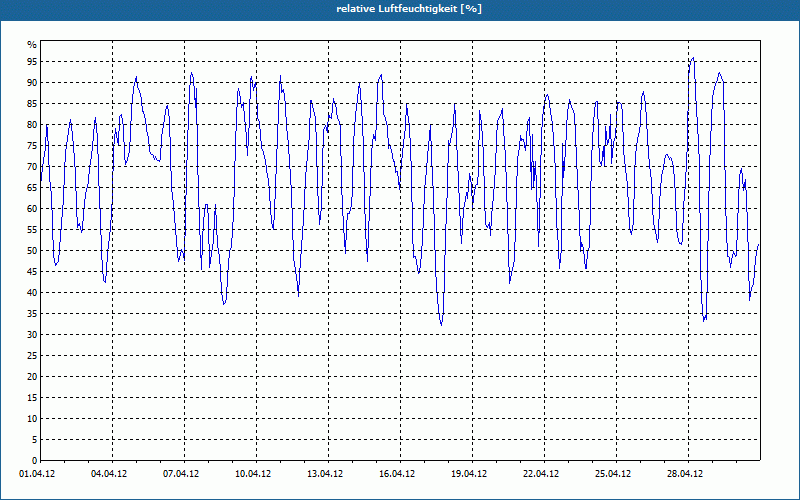Click the y-axis value 95
The width and height of the screenshot is (800, 500).
pyautogui.click(x=32, y=62)
